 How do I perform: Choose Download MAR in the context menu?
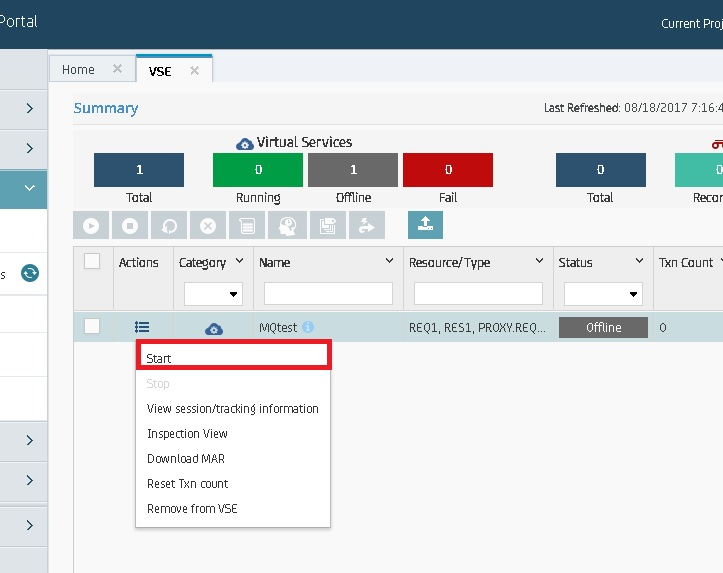pos(186,459)
